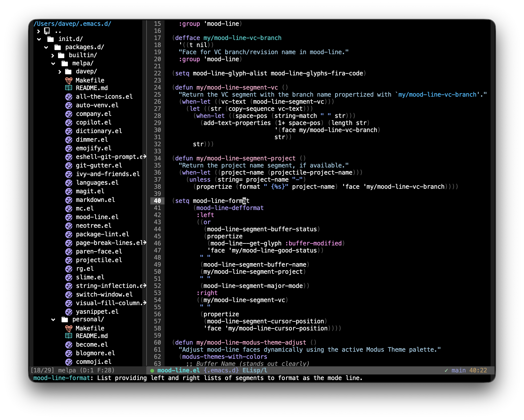Image resolution: width=524 pixels, height=420 pixels.
Task: Click mood-line.el buffer name in mode line
Action: coord(178,370)
